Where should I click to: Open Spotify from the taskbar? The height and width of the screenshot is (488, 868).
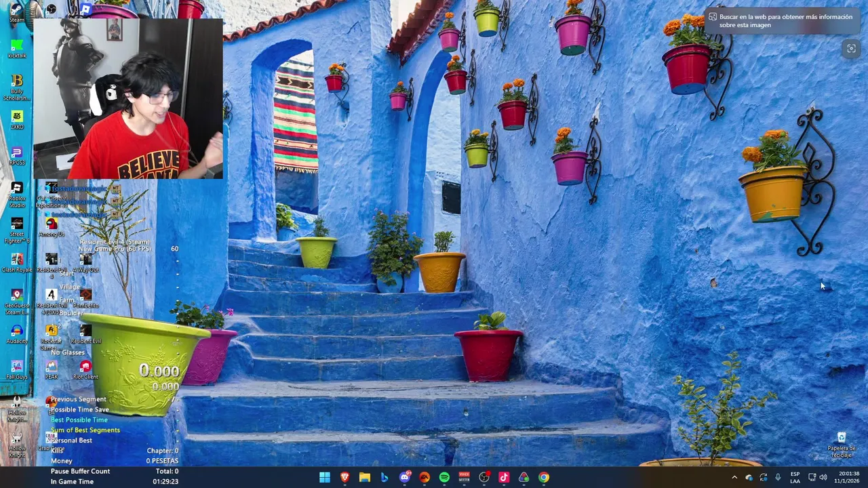click(x=444, y=477)
